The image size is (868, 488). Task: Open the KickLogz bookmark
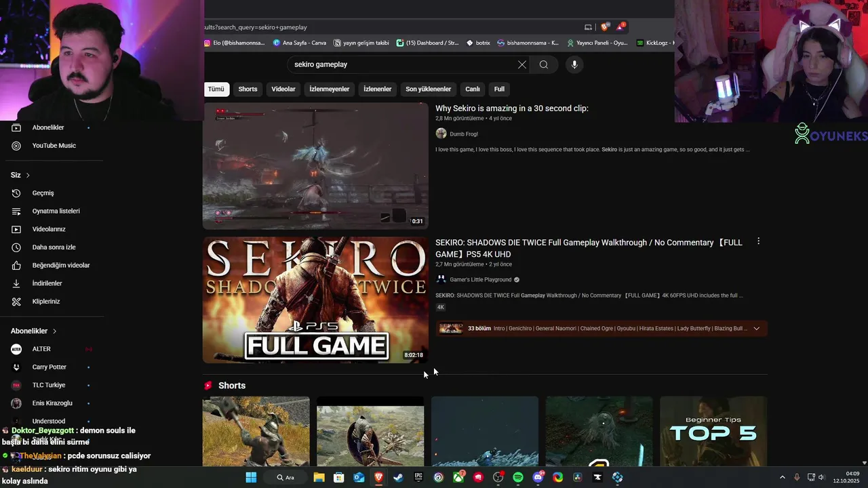[x=654, y=43]
